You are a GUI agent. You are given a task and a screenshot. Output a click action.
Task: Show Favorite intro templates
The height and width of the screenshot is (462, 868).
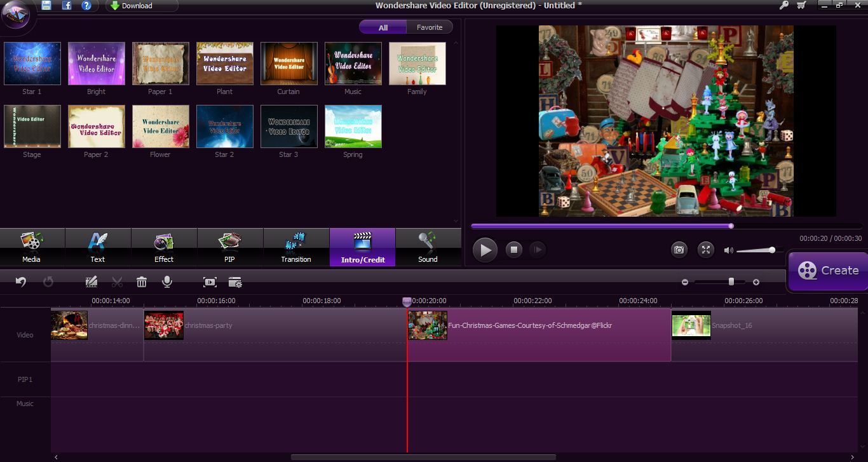(x=430, y=27)
